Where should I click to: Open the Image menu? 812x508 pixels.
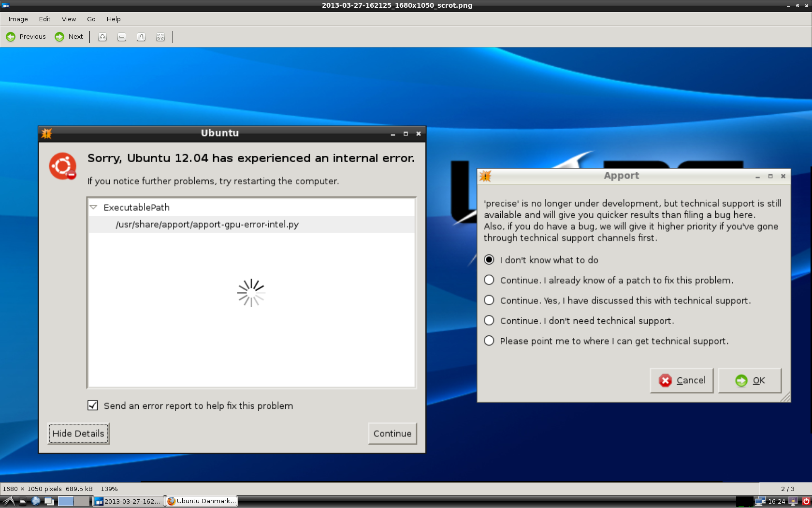coord(18,19)
